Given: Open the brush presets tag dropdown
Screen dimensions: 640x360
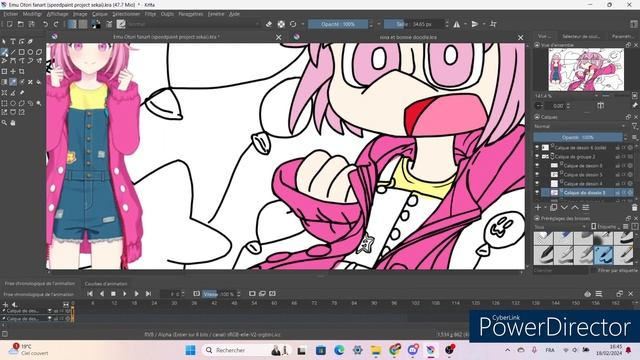Looking at the screenshot, I should pos(560,227).
